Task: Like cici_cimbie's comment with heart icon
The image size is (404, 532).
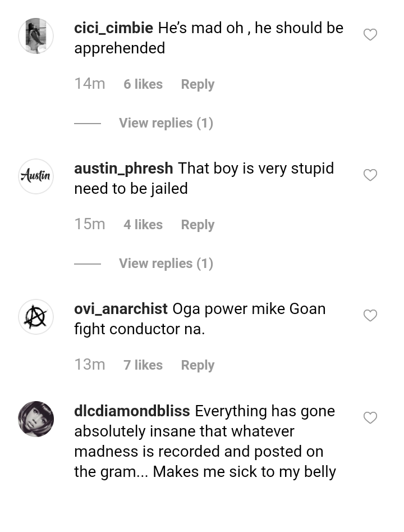Action: point(370,35)
